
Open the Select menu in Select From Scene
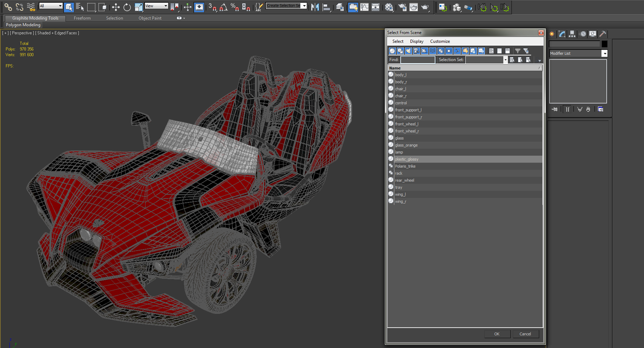[398, 41]
